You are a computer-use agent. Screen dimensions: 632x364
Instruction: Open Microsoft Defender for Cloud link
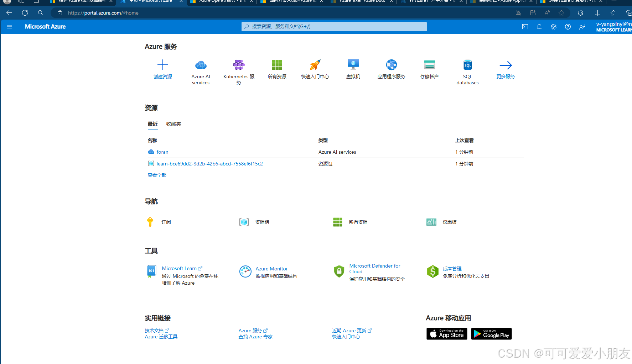pyautogui.click(x=375, y=269)
